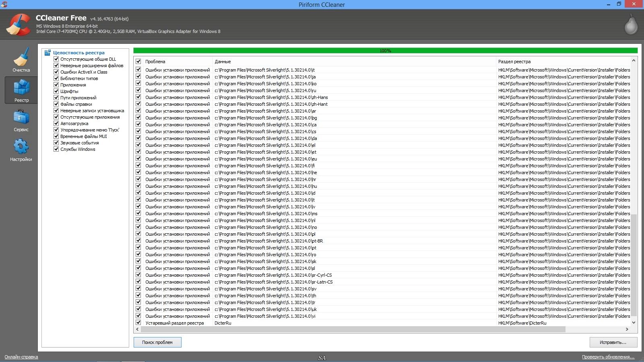Open the Реестр registry section
The height and width of the screenshot is (362, 644).
[21, 90]
